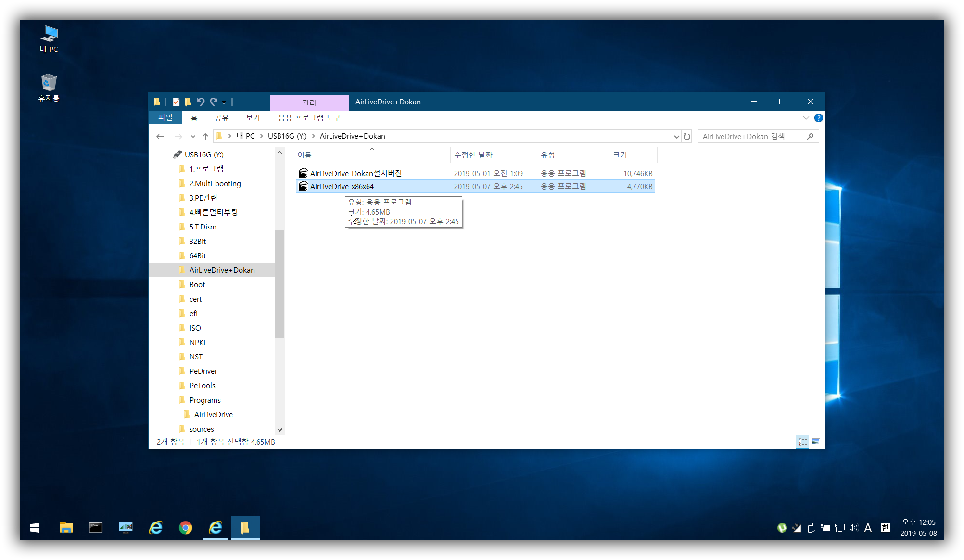Click the New Folder quick access icon
This screenshot has height=560, width=964.
coord(188,102)
